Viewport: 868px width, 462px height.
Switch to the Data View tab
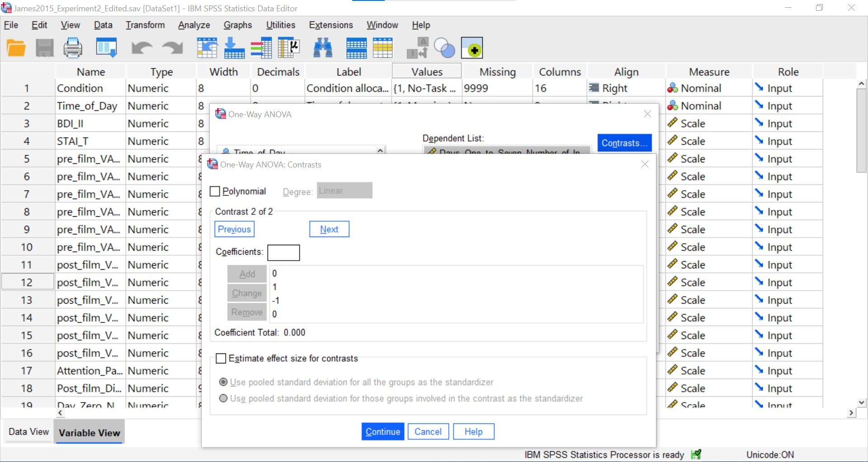point(28,432)
